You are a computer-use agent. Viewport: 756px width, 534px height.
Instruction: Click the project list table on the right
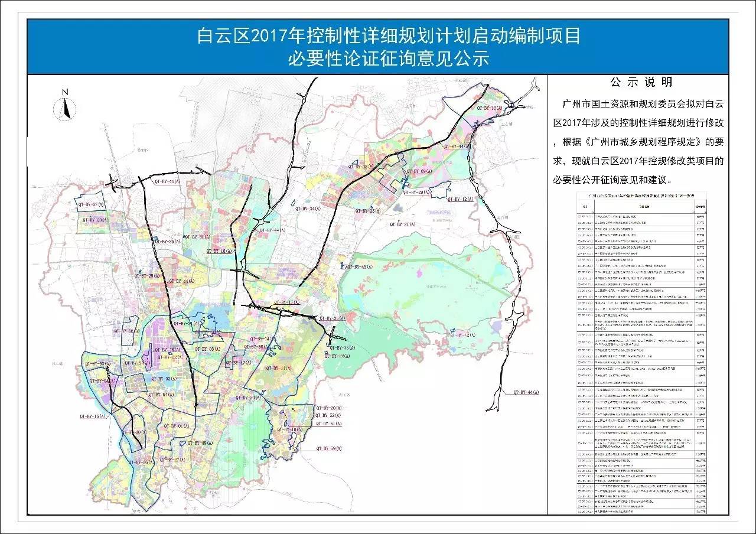pyautogui.click(x=642, y=353)
